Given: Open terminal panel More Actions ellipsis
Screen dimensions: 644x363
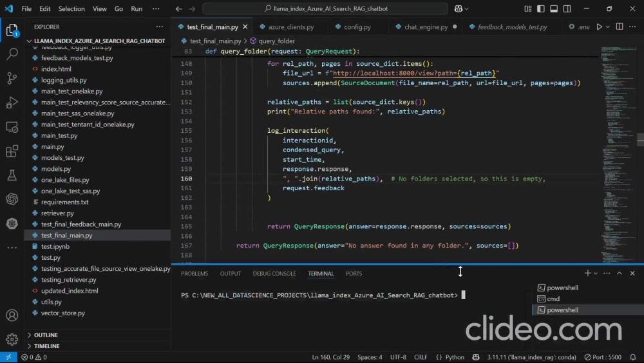Looking at the screenshot, I should click(x=607, y=273).
